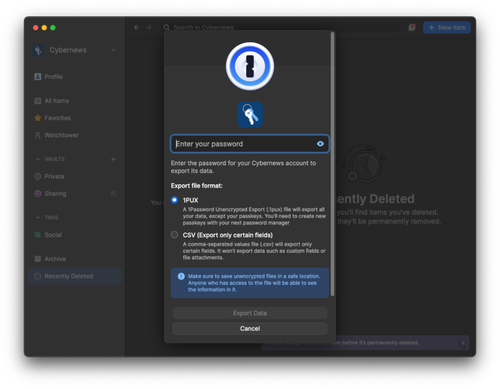The width and height of the screenshot is (500, 389).
Task: Click the Private vault circle icon
Action: tap(38, 176)
